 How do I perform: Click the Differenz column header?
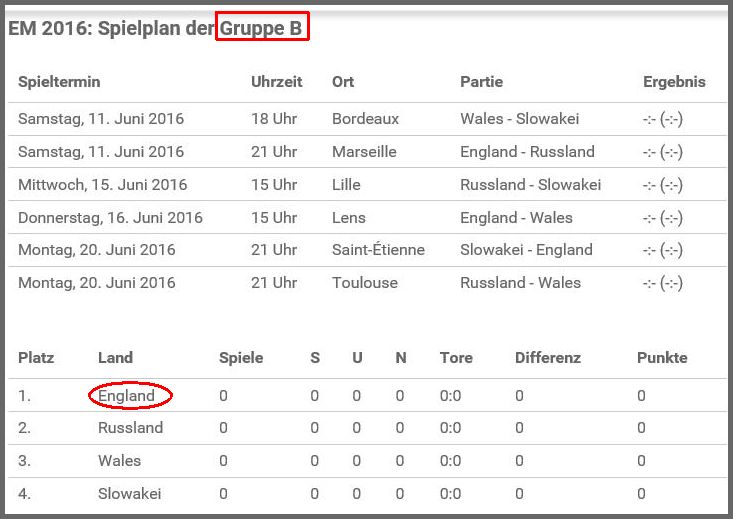coord(548,358)
